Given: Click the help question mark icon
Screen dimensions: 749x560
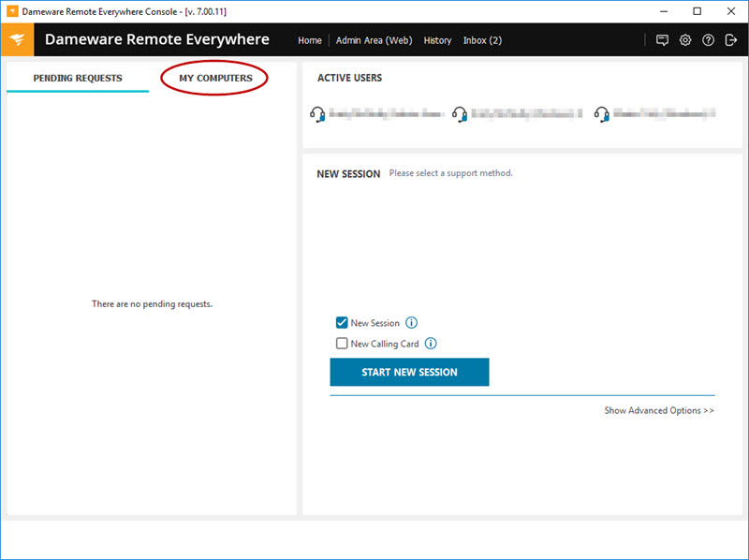Looking at the screenshot, I should [708, 40].
